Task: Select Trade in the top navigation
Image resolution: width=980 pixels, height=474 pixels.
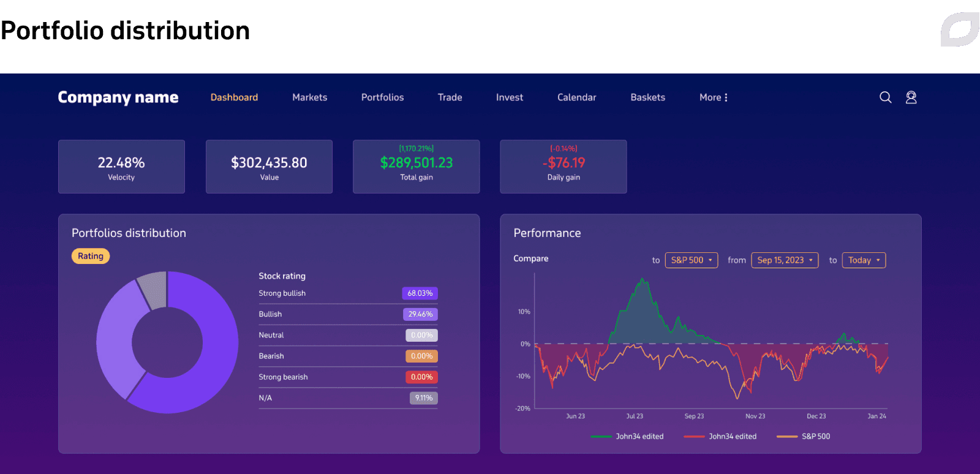Action: [450, 97]
